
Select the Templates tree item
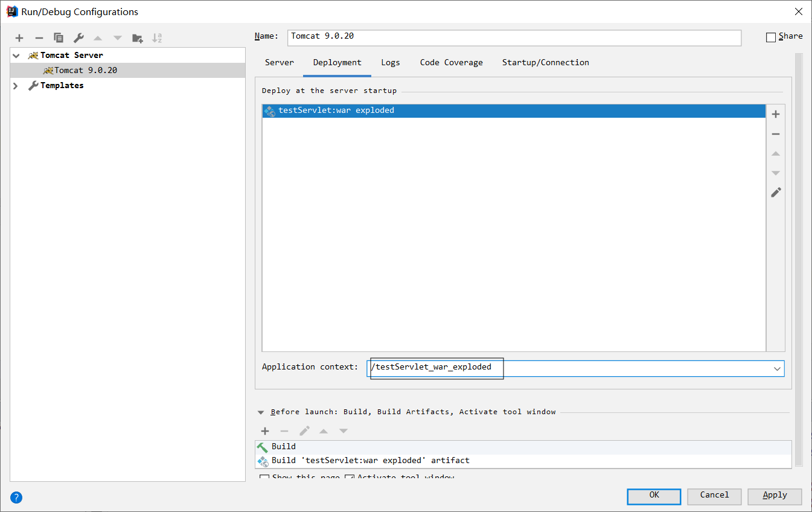128,86
